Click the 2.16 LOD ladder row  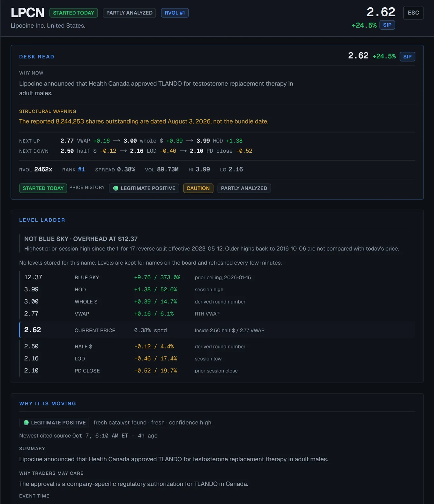point(217,359)
